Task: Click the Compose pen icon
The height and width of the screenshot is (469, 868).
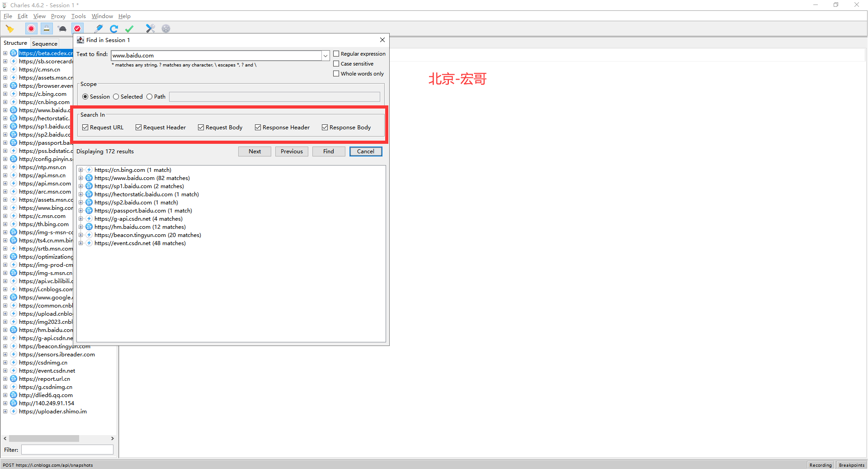Action: [x=99, y=28]
